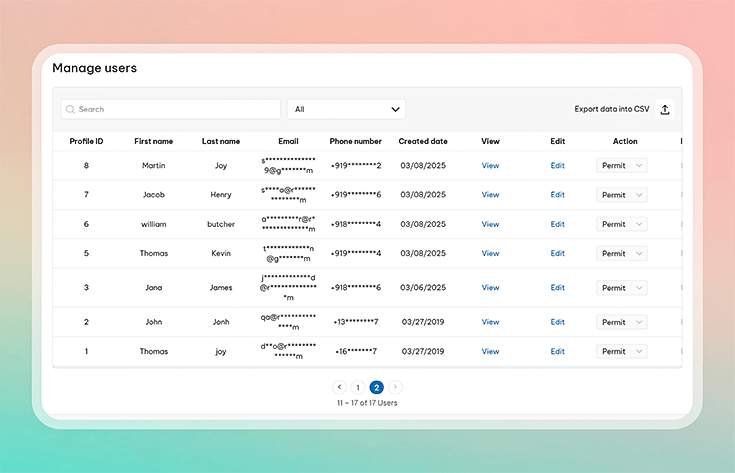This screenshot has width=735, height=473.
Task: Expand Permit dropdown for Martin Joy
Action: 622,165
